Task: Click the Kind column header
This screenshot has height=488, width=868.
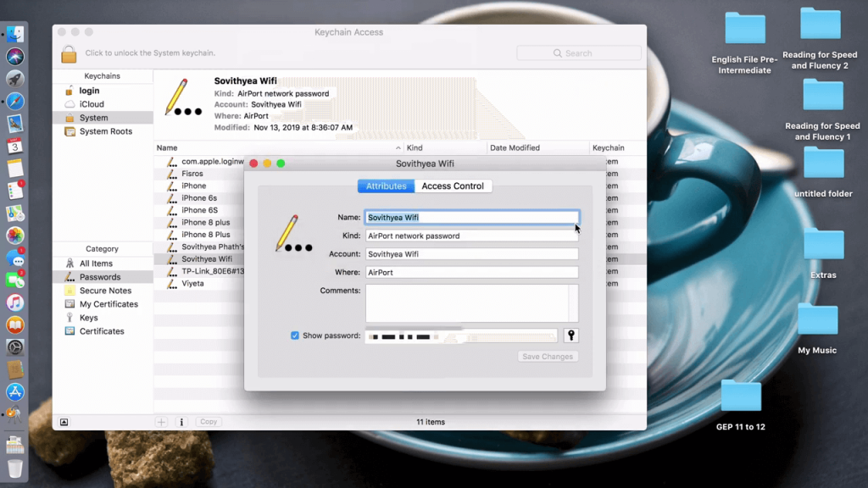Action: pos(446,147)
